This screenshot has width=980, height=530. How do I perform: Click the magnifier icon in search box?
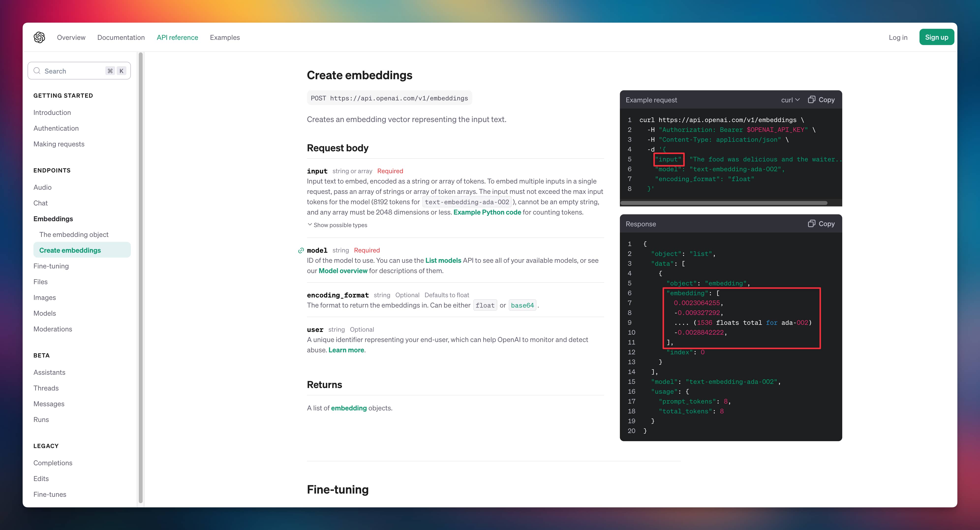coord(37,71)
